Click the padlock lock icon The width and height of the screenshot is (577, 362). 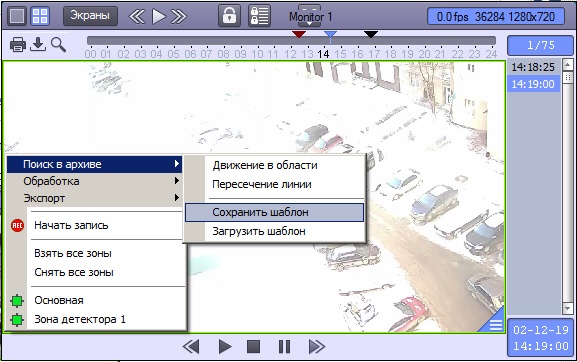(229, 16)
